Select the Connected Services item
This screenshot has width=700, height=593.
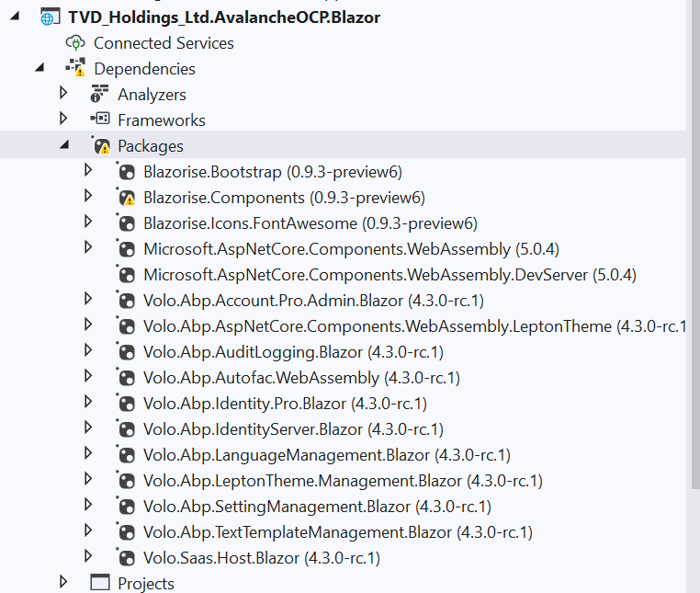pyautogui.click(x=164, y=43)
